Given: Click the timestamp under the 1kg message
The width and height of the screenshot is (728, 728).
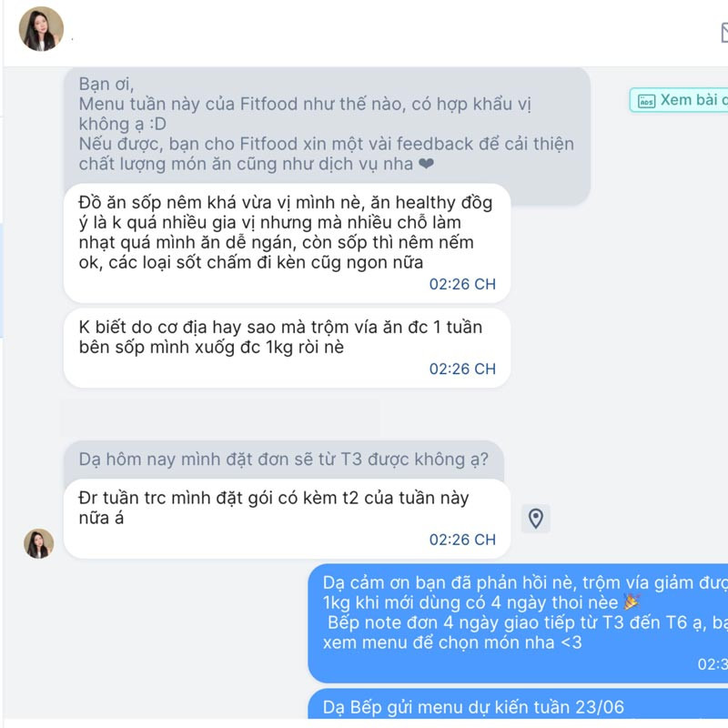Looking at the screenshot, I should 462,369.
